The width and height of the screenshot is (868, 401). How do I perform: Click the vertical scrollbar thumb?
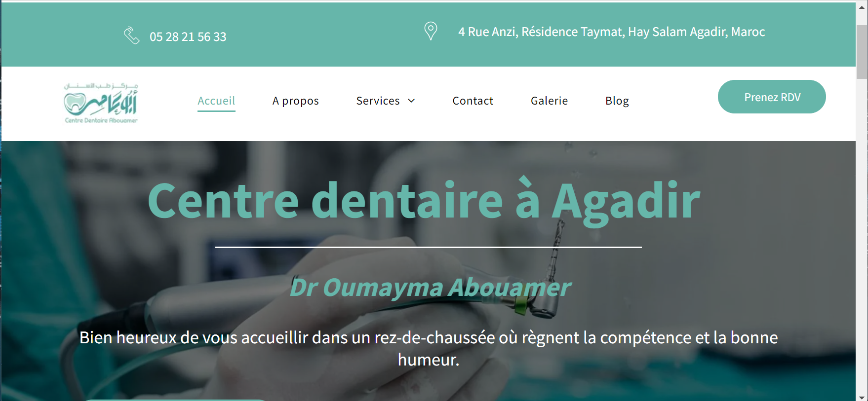coord(862,52)
